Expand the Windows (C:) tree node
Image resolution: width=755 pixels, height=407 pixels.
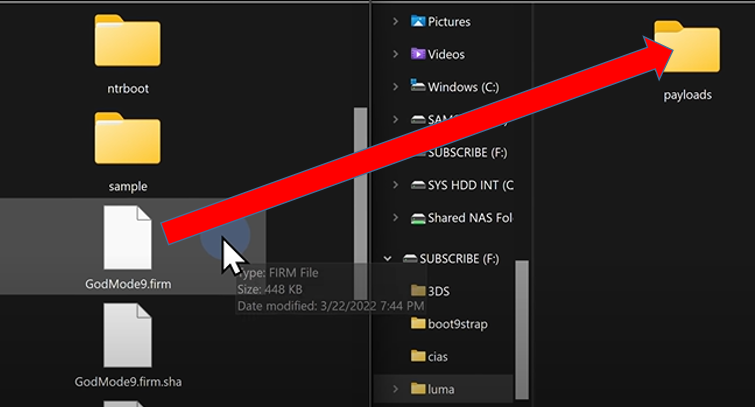pyautogui.click(x=395, y=87)
